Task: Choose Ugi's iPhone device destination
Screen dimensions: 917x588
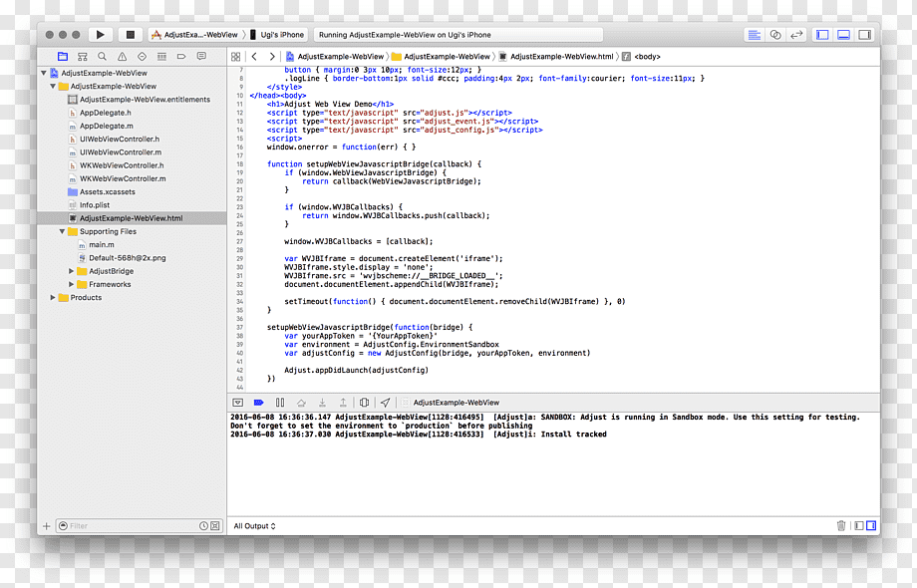Action: (x=277, y=35)
